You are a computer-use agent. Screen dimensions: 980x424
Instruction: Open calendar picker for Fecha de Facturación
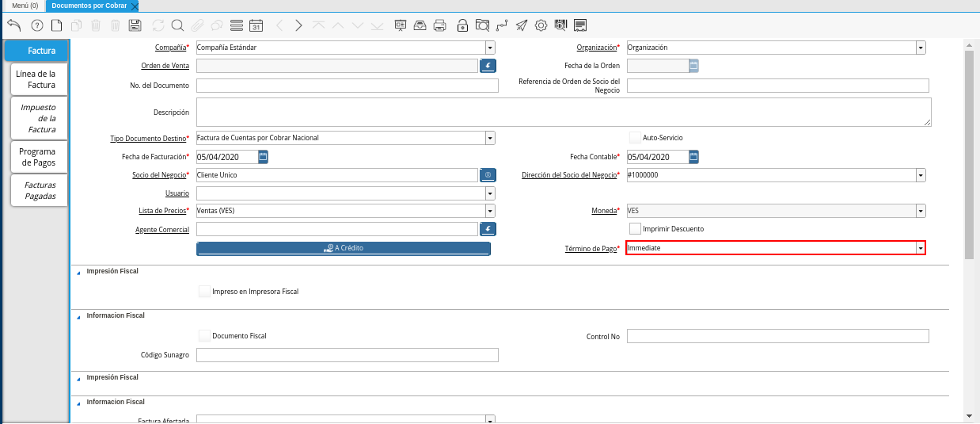tap(264, 157)
